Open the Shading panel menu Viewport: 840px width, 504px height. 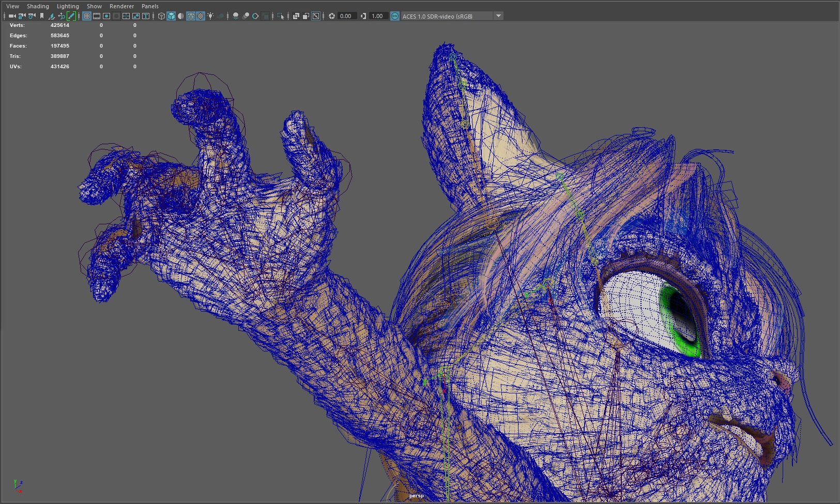click(38, 6)
